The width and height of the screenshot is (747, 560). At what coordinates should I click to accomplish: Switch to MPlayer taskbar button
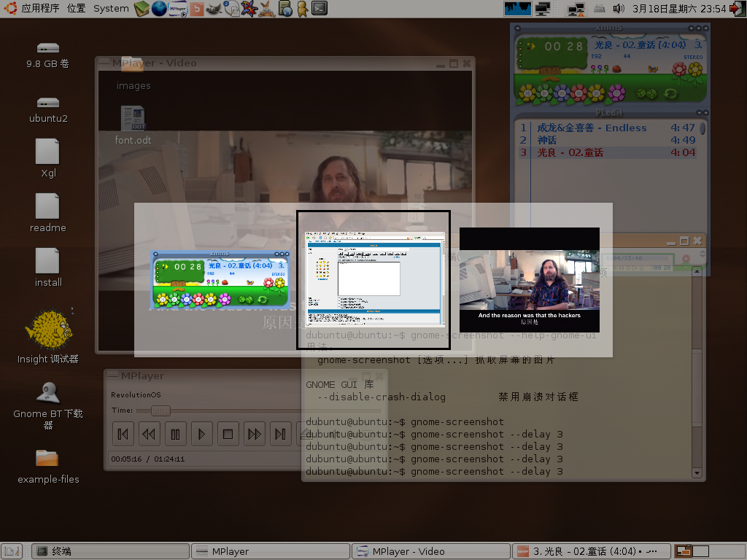tap(271, 551)
